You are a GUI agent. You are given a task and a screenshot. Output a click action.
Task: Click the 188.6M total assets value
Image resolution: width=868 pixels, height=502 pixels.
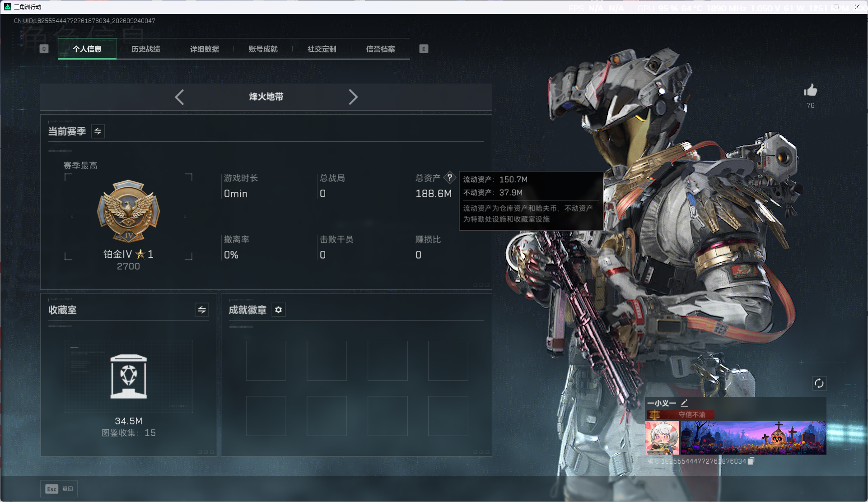434,194
